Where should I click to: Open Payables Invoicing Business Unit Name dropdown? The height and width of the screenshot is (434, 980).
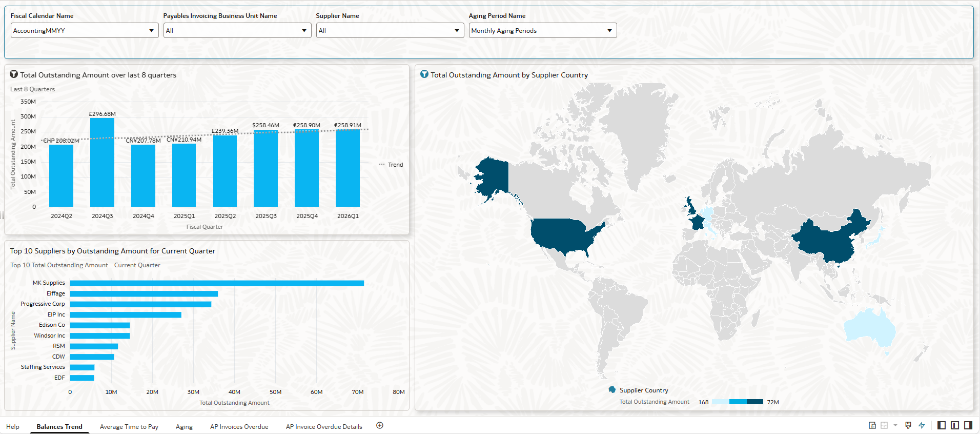(x=237, y=30)
